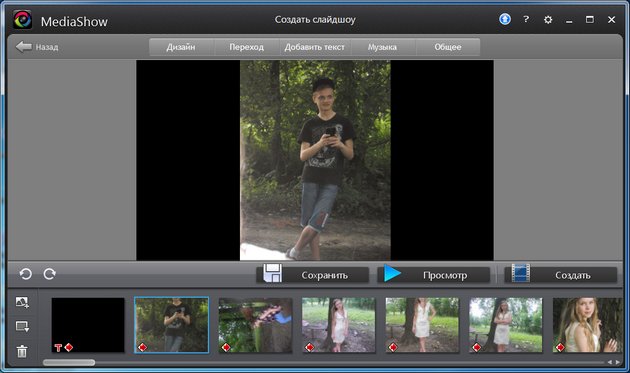Screen dimensions: 630x373
Task: Open the Добавить текст tab
Action: [315, 47]
